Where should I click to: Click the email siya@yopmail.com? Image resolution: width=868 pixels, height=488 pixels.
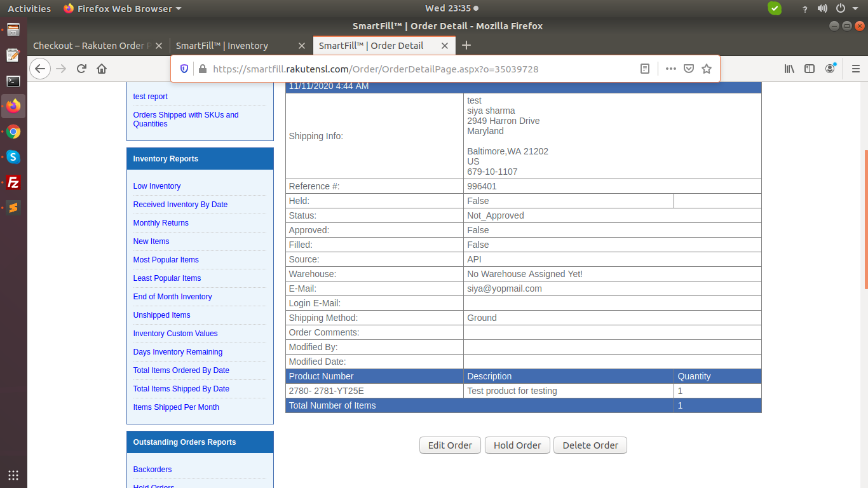505,288
